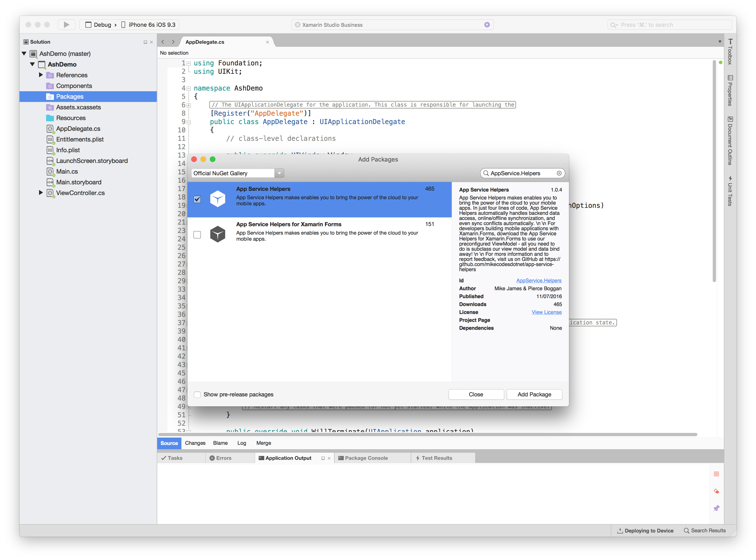Click the editor vertical scrollbar
Image resolution: width=756 pixels, height=560 pixels.
coord(714,171)
